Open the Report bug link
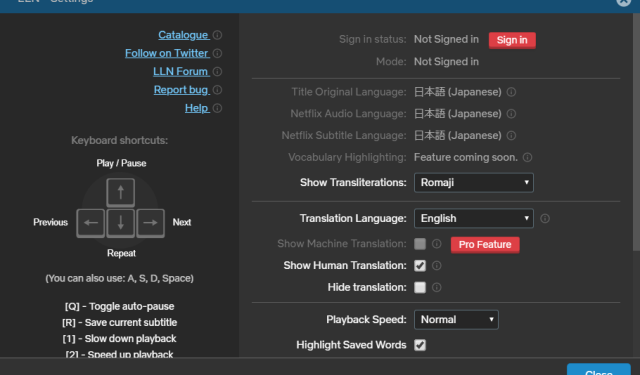Image resolution: width=640 pixels, height=375 pixels. point(181,90)
